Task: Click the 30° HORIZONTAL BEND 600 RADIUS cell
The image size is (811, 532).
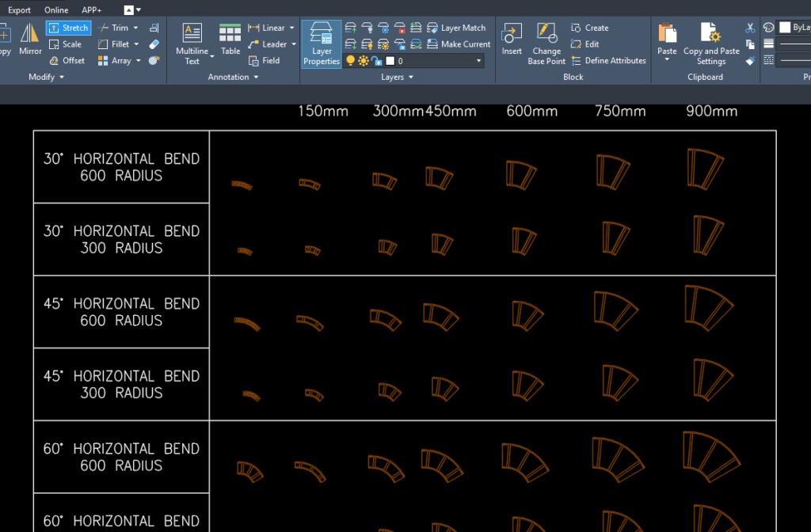Action: 120,166
